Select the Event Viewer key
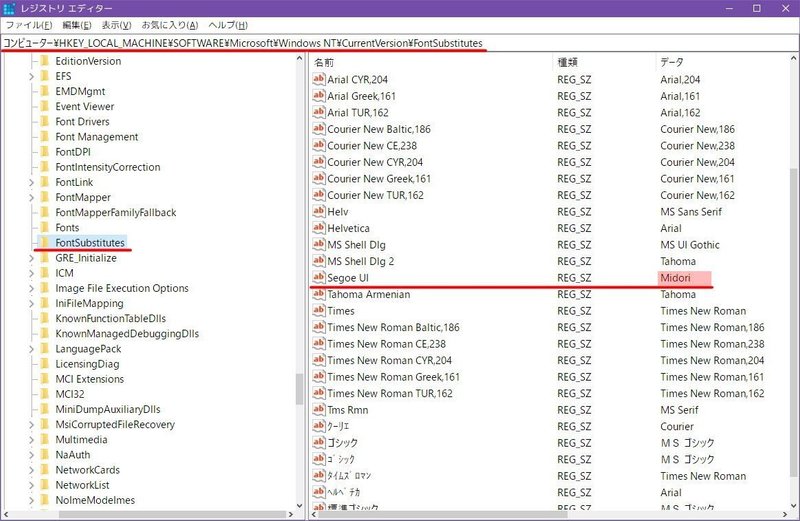The image size is (800, 521). click(85, 106)
